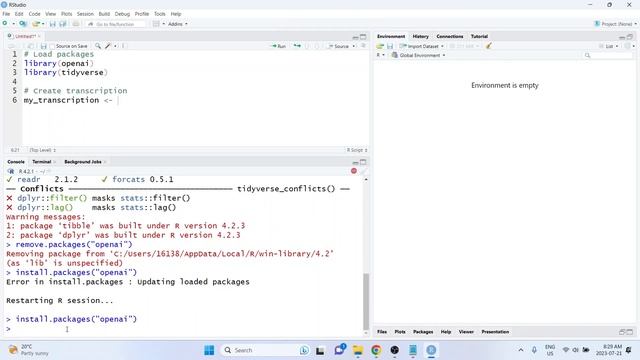Click the console vertical scrollbar
This screenshot has height=360, width=640.
[x=366, y=302]
